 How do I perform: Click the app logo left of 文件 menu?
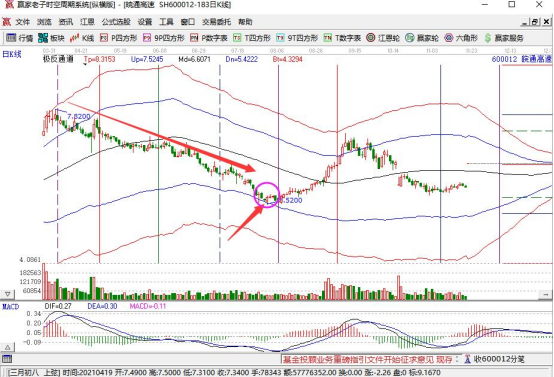pyautogui.click(x=6, y=22)
